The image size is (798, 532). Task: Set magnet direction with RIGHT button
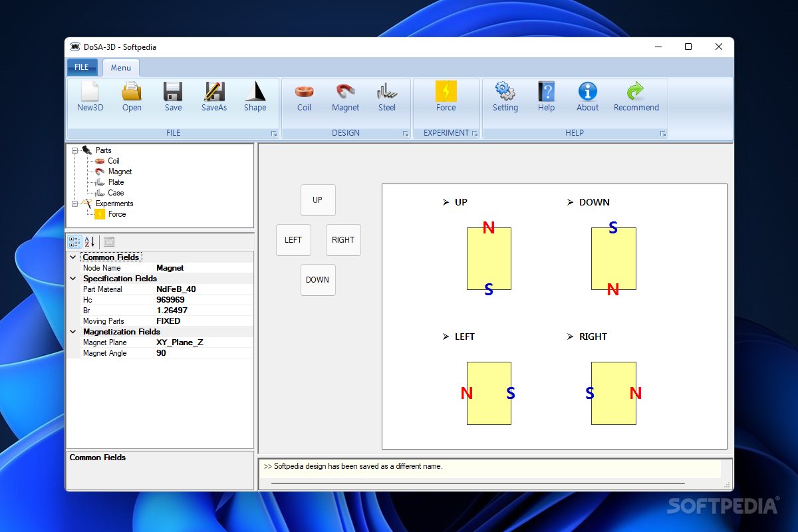pos(343,240)
